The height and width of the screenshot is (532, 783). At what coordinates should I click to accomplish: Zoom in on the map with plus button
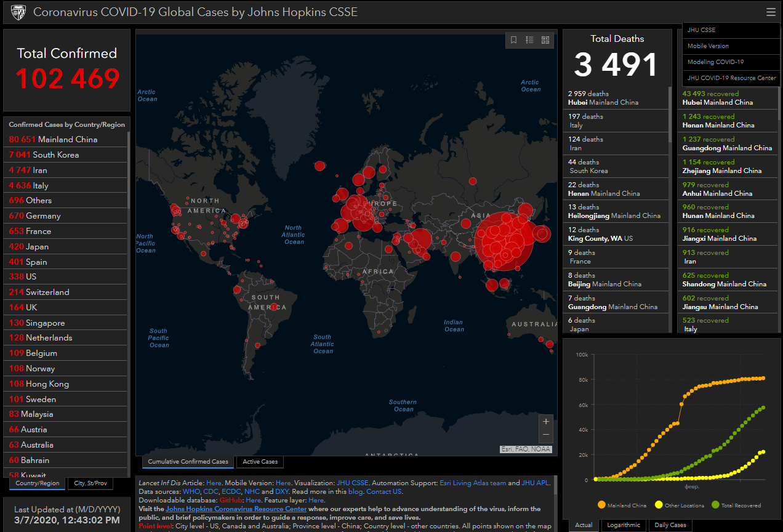click(545, 422)
